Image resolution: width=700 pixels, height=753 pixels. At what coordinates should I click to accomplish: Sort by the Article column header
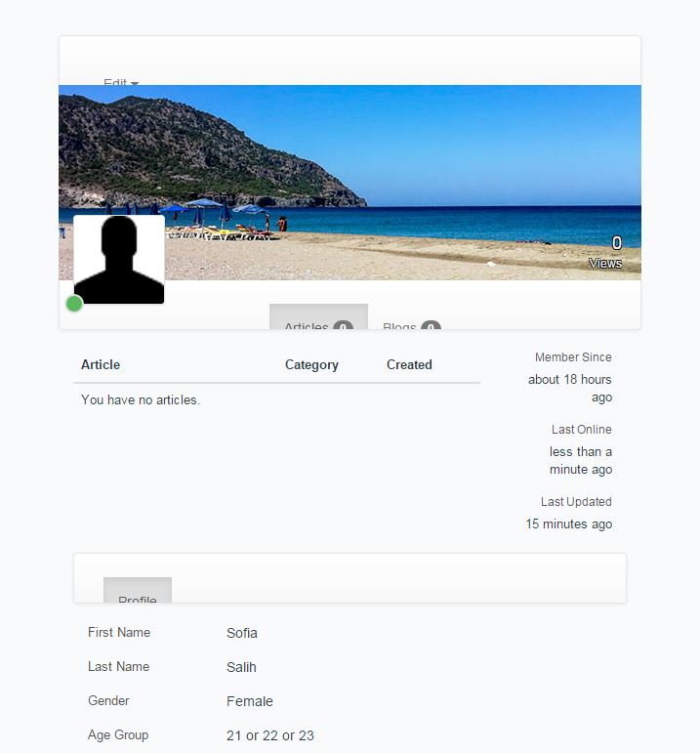[x=101, y=364]
